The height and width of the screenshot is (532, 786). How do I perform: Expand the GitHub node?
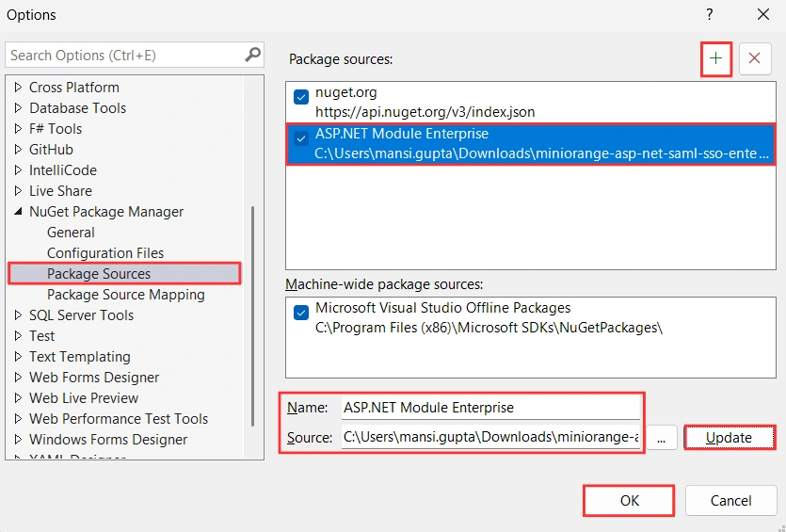point(18,150)
